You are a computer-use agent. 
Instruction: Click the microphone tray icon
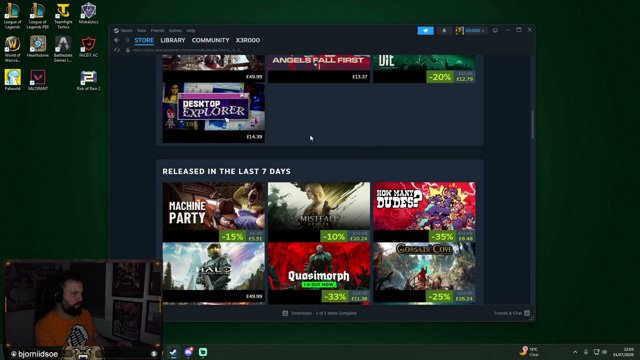586,352
